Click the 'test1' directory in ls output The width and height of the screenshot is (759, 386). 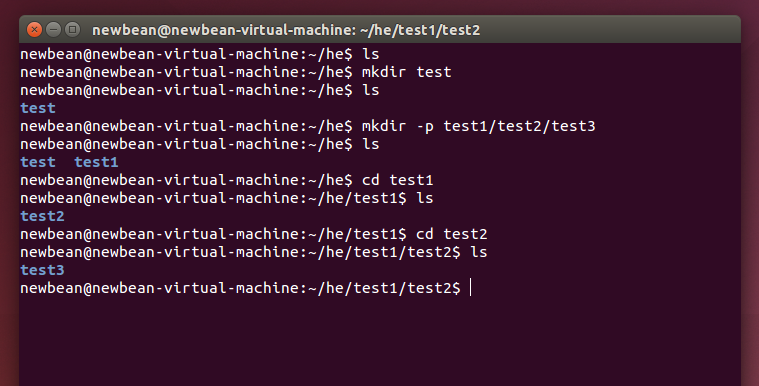[x=96, y=162]
